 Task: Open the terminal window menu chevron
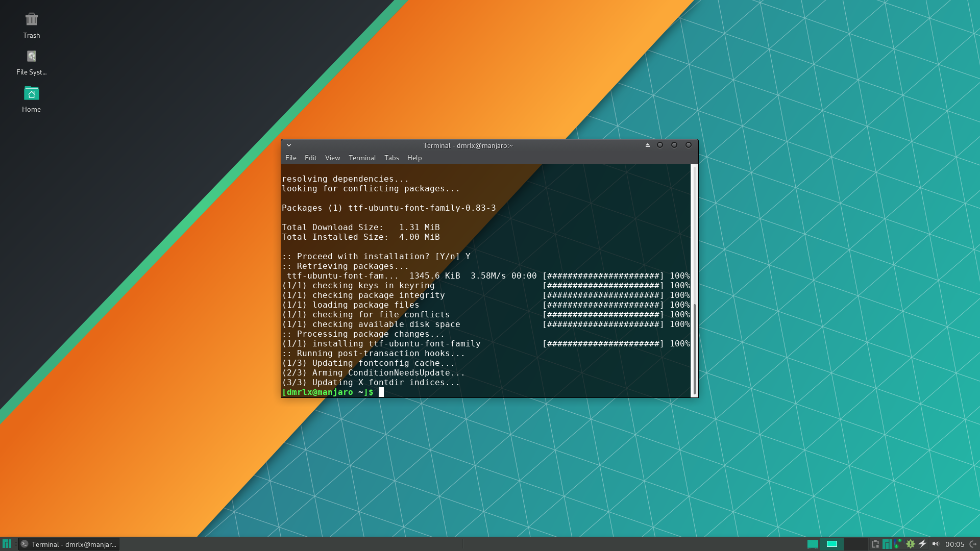289,145
